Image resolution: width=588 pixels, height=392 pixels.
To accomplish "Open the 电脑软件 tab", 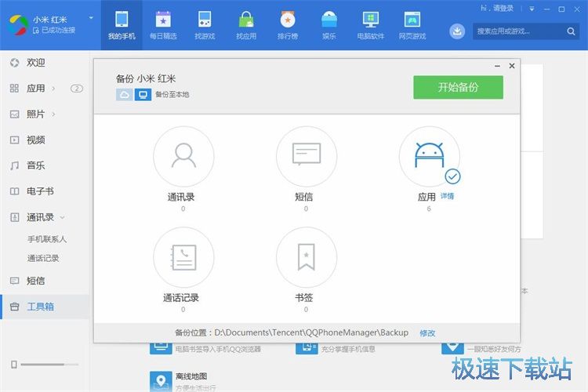I will 371,25.
